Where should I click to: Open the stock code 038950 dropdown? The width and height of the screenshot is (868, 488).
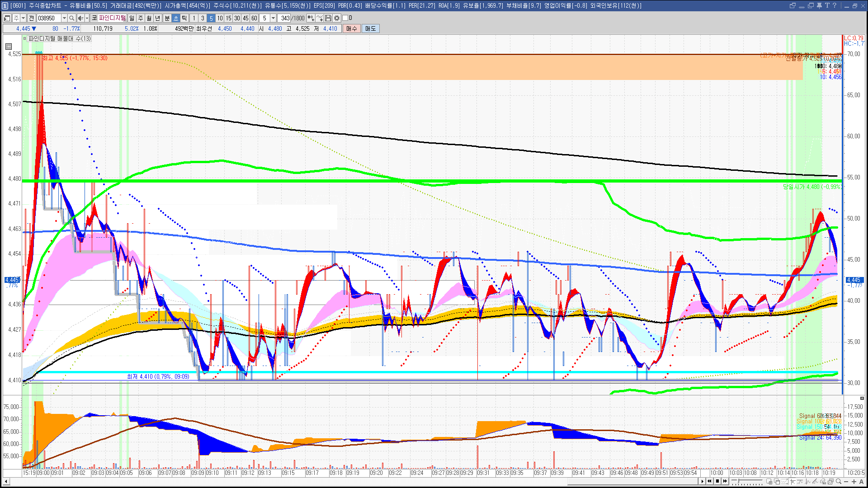(64, 18)
